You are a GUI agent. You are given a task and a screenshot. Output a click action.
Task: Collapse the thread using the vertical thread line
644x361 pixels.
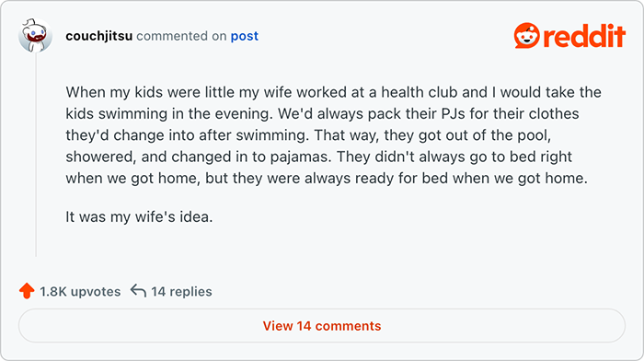pos(36,155)
